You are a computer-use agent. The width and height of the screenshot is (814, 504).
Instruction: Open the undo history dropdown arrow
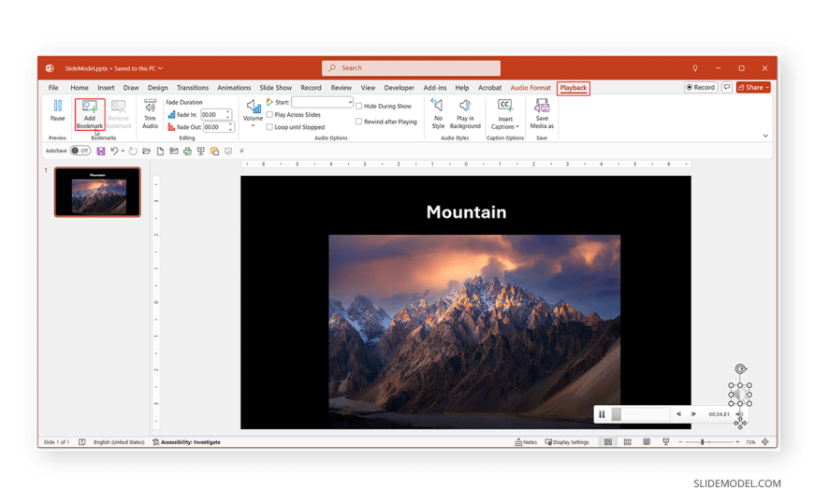(x=123, y=151)
